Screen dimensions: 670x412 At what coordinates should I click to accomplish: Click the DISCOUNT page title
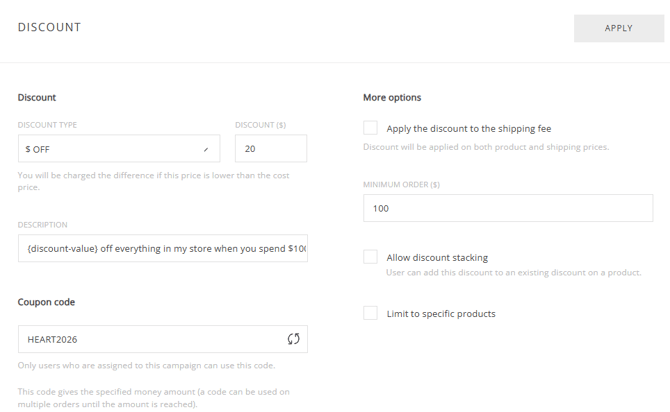click(49, 28)
